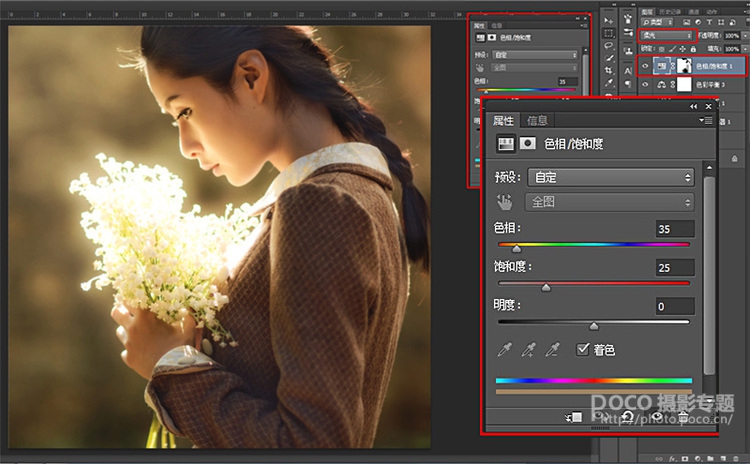
Task: Click the reset adjustment icon in enlarged panel
Action: 628,417
